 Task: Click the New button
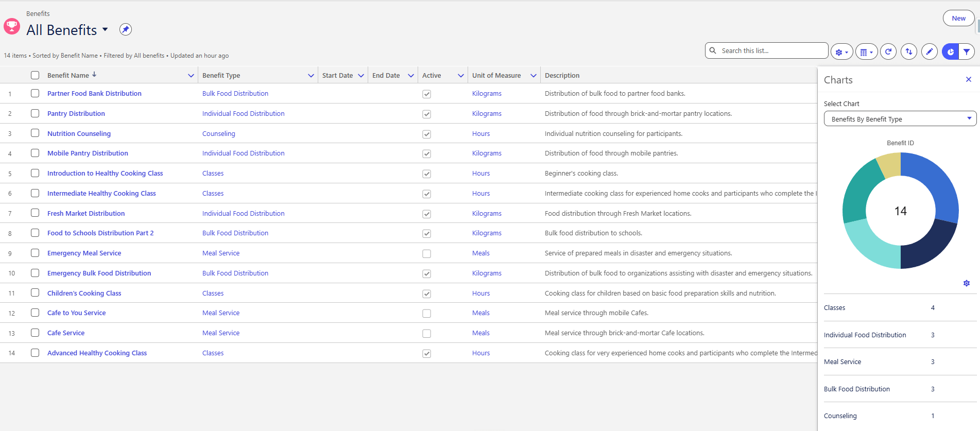click(959, 18)
